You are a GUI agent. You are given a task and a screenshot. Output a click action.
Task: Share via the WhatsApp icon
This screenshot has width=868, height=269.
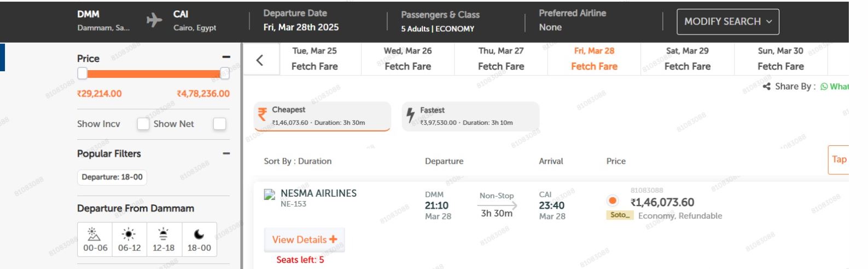tap(824, 87)
